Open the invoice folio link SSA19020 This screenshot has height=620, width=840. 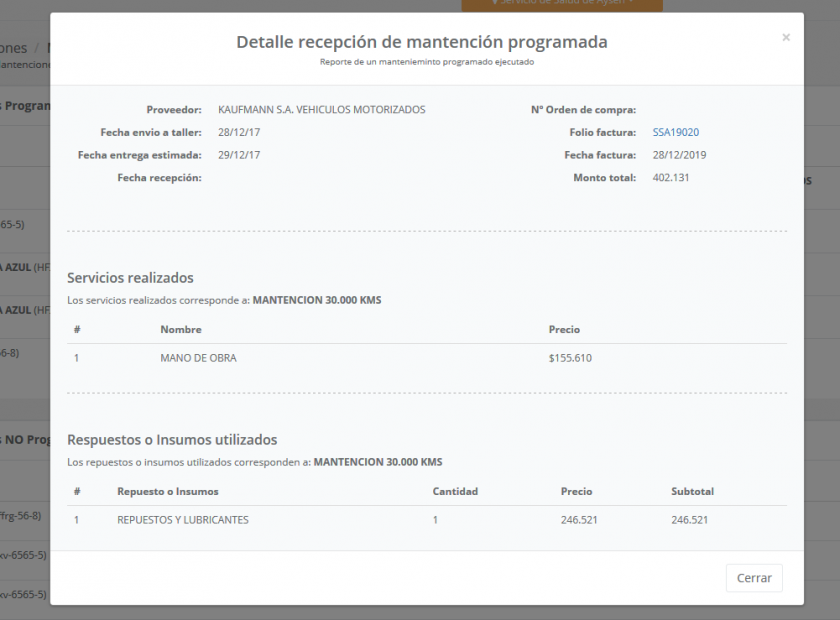[x=675, y=131]
